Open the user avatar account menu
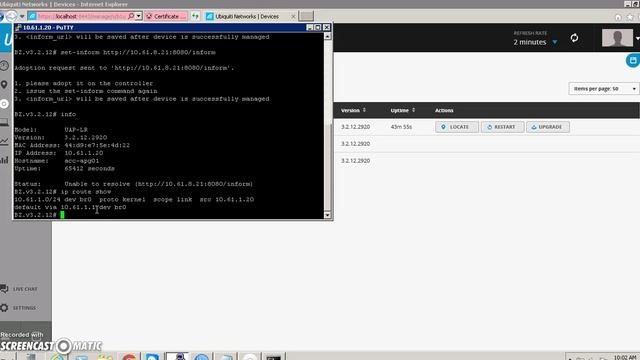 pyautogui.click(x=618, y=38)
